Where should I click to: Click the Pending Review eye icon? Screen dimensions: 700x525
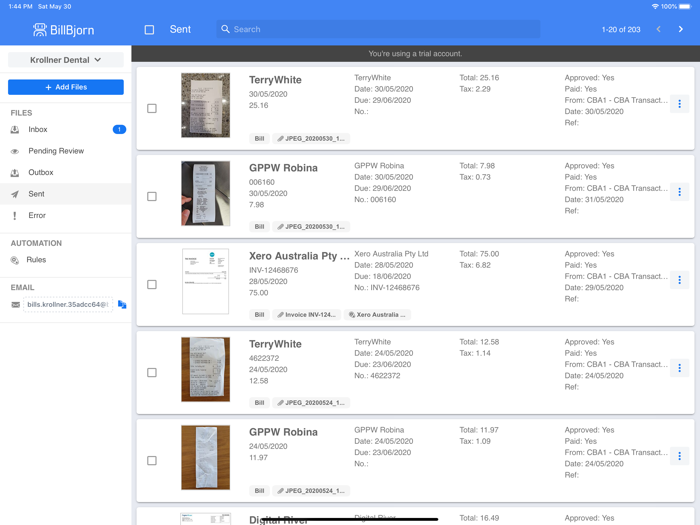[15, 151]
